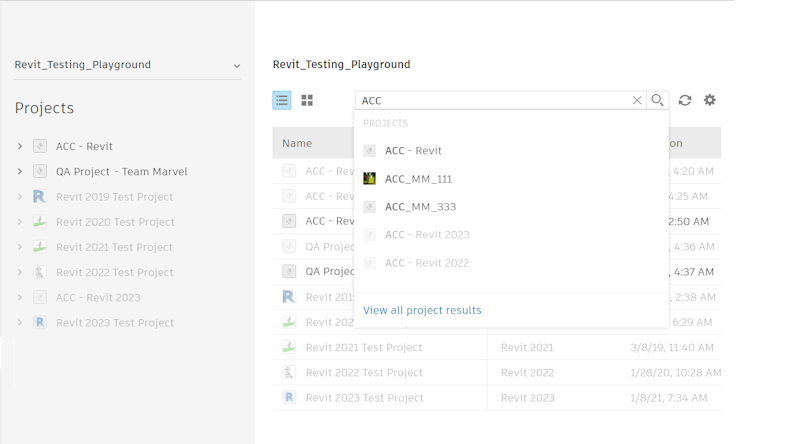Refresh the project list
This screenshot has height=444, width=800.
(685, 100)
